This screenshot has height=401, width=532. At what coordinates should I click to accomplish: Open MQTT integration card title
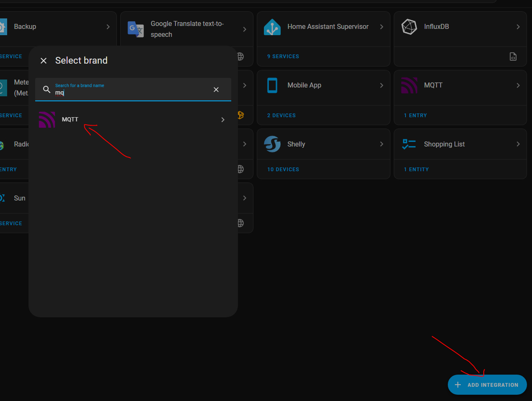pos(433,85)
